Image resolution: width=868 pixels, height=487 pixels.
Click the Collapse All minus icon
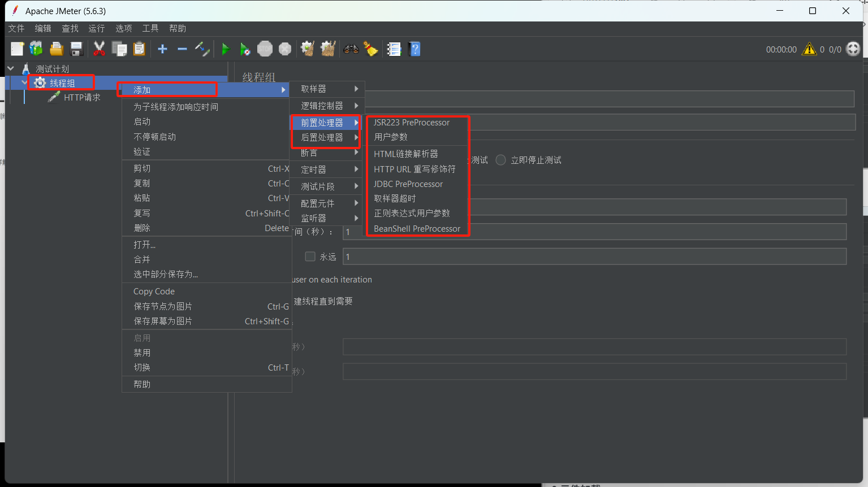coord(182,49)
